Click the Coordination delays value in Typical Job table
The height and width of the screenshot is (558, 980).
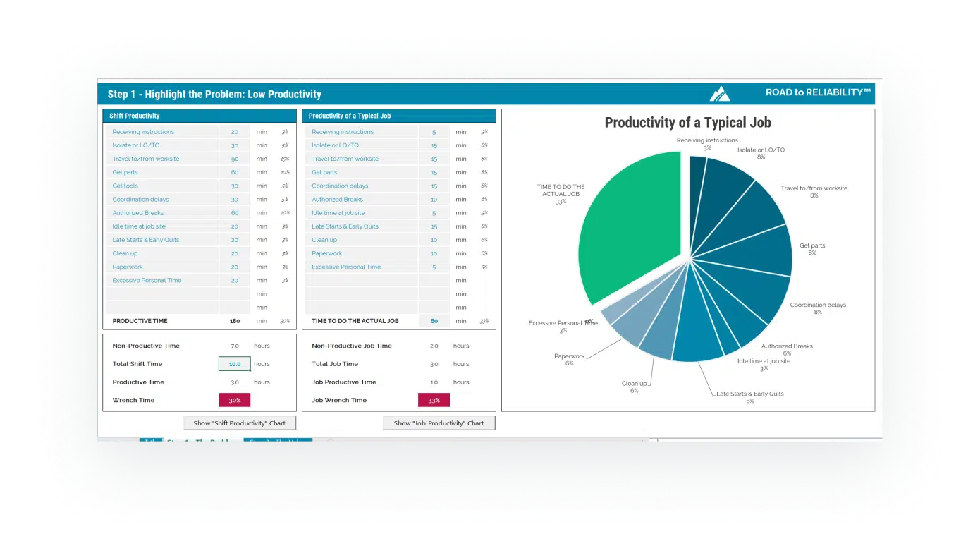(434, 186)
